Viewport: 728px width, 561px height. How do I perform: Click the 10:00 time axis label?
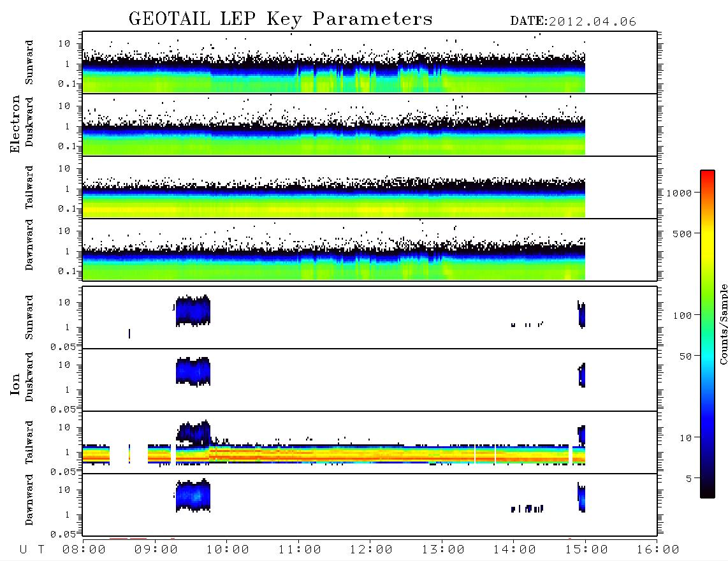(x=228, y=550)
